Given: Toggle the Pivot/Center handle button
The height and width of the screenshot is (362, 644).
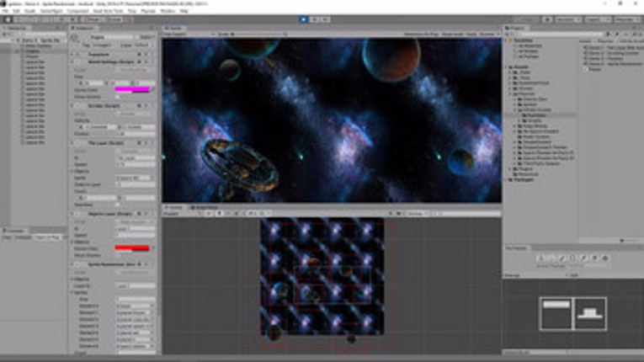Looking at the screenshot, I should click(92, 19).
